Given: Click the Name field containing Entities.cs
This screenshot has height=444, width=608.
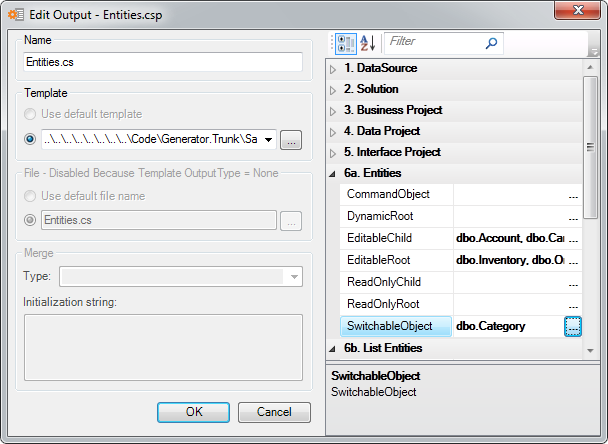Looking at the screenshot, I should point(163,62).
